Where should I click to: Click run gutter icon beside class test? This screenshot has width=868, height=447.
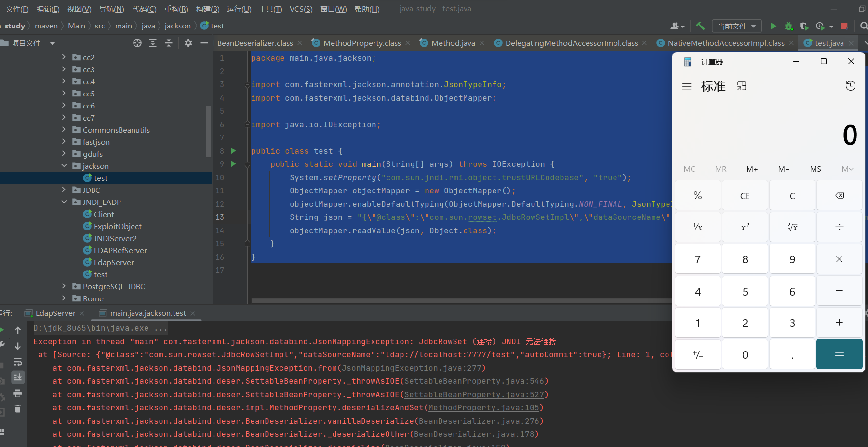(233, 151)
